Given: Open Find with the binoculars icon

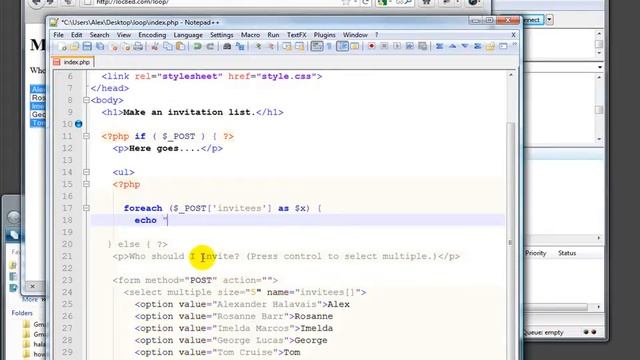Looking at the screenshot, I should (227, 47).
